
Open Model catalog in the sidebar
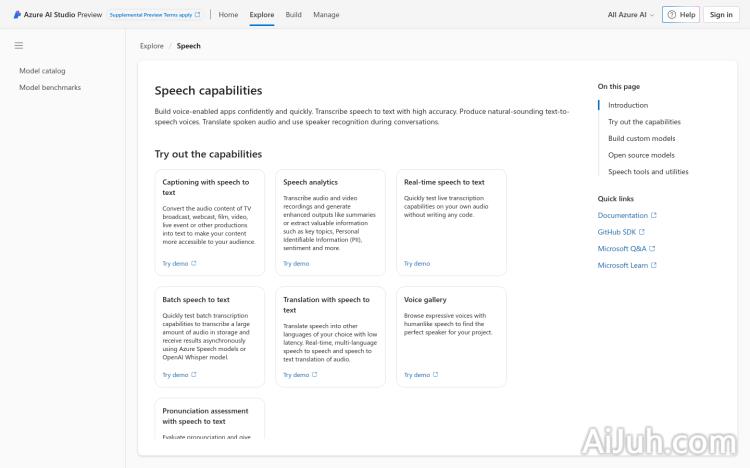coord(42,71)
